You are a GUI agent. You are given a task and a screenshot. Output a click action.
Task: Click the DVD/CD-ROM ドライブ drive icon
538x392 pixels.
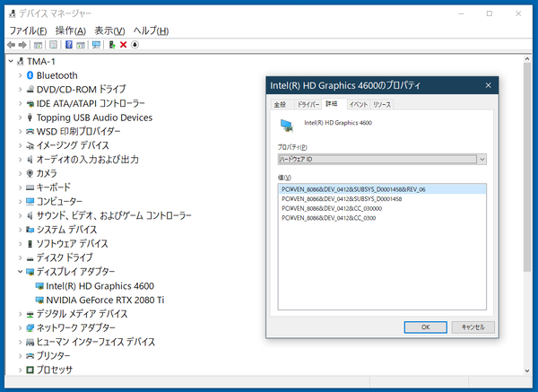tap(30, 89)
